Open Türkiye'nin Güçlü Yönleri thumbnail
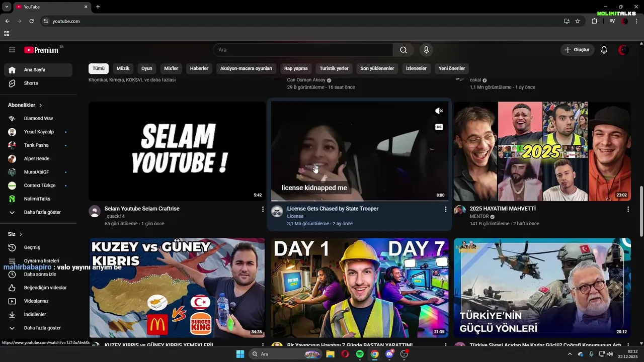The height and width of the screenshot is (362, 644). click(542, 288)
